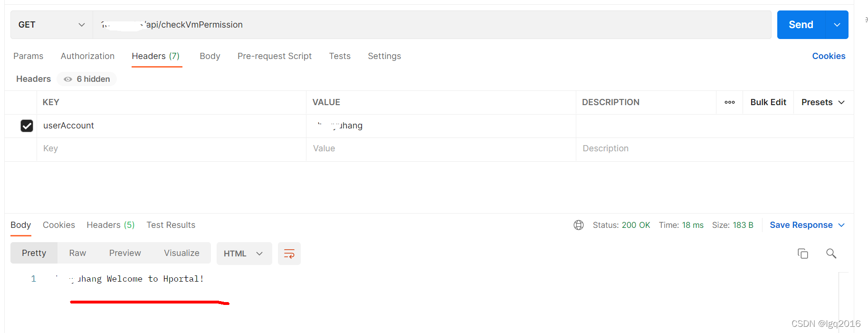Open search in response using magnifier icon
Image resolution: width=868 pixels, height=333 pixels.
click(831, 254)
